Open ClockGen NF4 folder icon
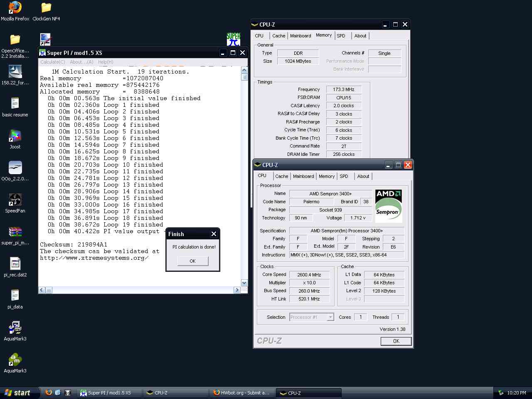This screenshot has width=532, height=399. (x=46, y=7)
